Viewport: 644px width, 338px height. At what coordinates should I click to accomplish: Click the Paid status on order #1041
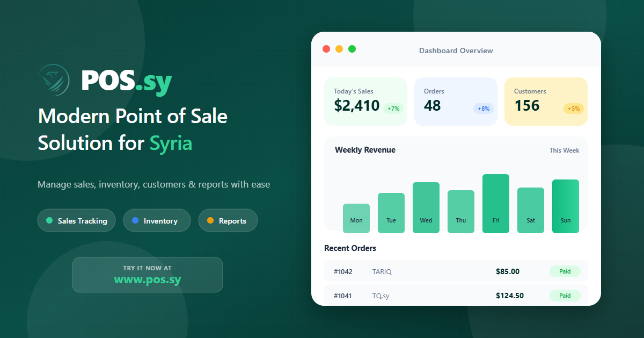565,296
